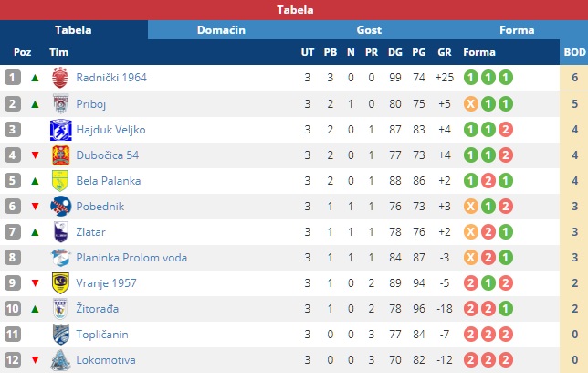Click the BOD column header
Viewport: 588px width, 373px height.
tap(574, 52)
